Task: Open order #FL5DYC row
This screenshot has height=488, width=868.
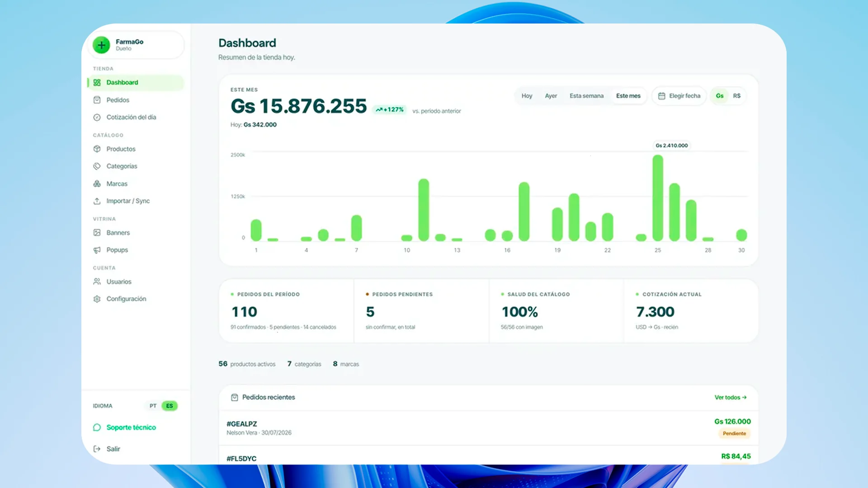Action: click(488, 455)
